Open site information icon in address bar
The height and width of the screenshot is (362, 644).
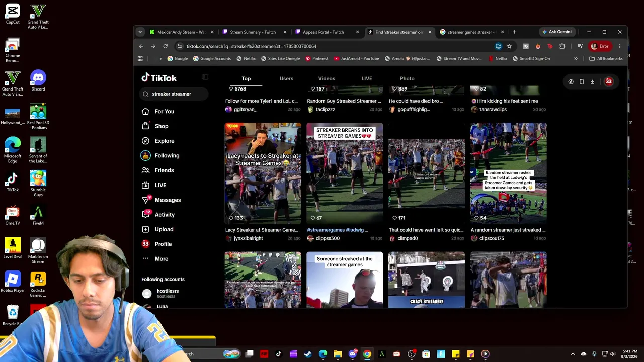pos(180,46)
